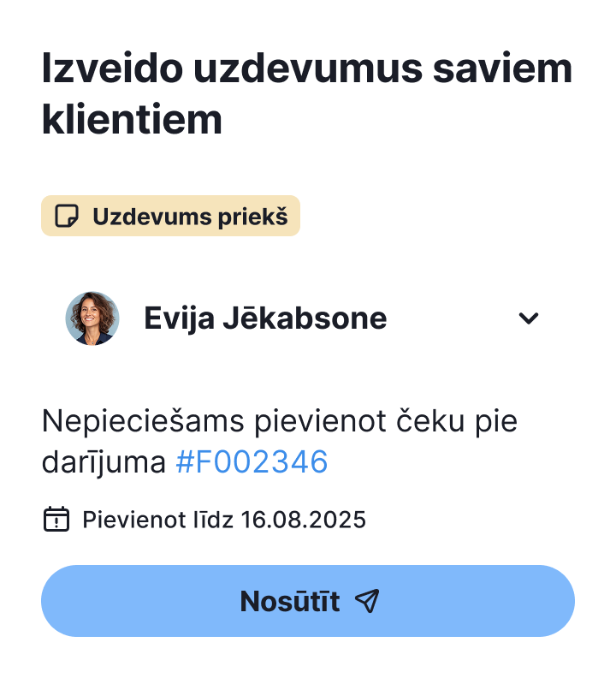Open Evija Jēkabsone's avatar photo

coord(92,318)
